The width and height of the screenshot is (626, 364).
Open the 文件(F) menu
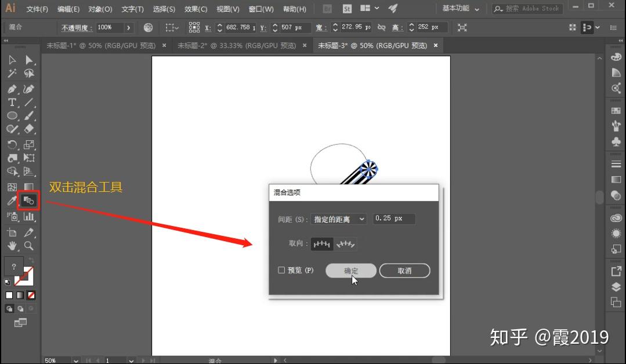click(37, 9)
